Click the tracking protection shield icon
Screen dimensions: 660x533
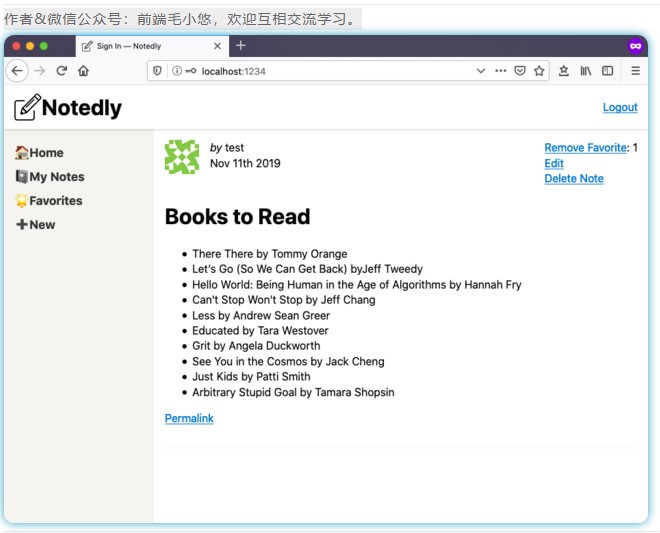[157, 71]
